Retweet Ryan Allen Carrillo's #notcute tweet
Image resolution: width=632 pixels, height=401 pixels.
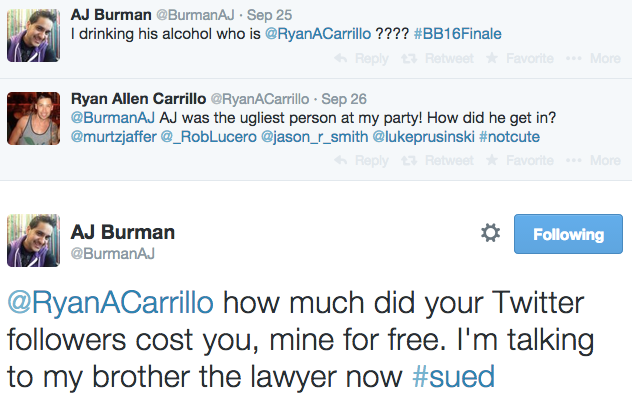coord(437,160)
